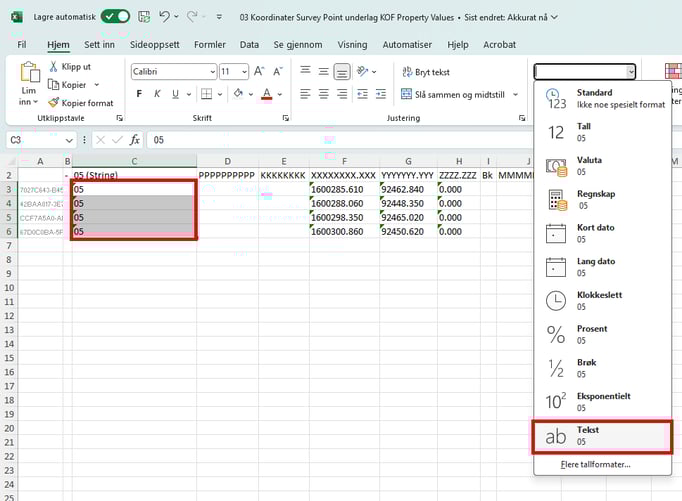Image resolution: width=682 pixels, height=501 pixels.
Task: Click the number format combo box arrow
Action: (x=631, y=72)
